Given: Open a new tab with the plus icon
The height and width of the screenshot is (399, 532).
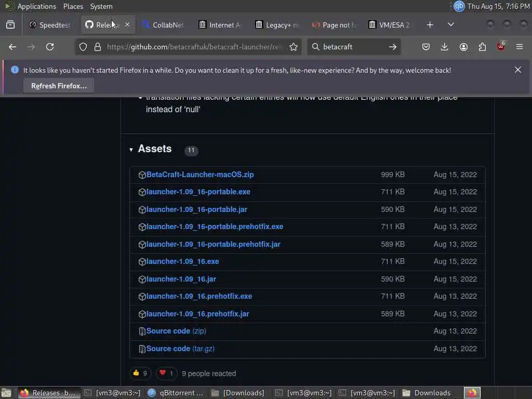Looking at the screenshot, I should coord(430,25).
